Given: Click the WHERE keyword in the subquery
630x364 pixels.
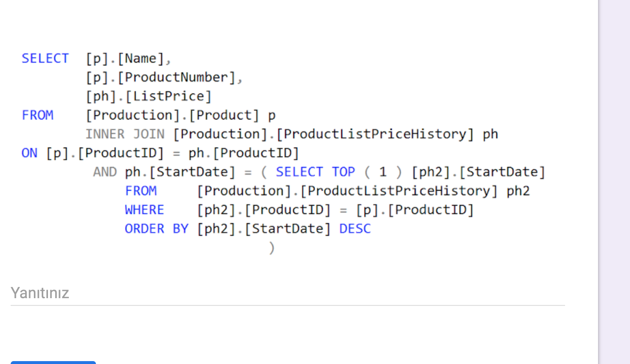Looking at the screenshot, I should click(144, 209).
